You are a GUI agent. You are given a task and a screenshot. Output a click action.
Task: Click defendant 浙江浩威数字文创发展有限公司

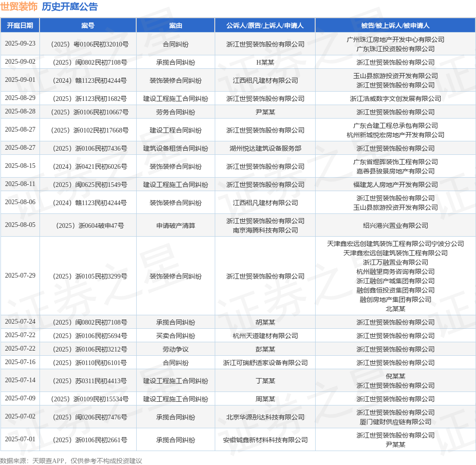point(395,99)
